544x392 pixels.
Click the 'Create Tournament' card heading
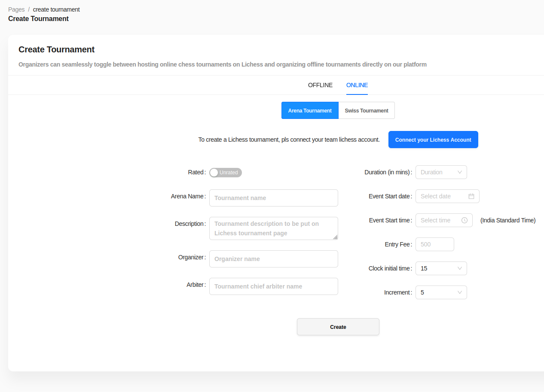click(57, 49)
